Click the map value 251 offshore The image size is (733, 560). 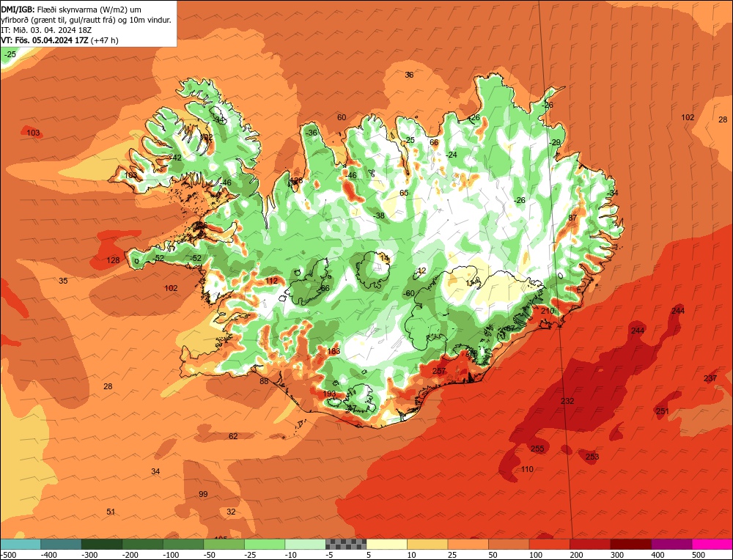tap(663, 411)
